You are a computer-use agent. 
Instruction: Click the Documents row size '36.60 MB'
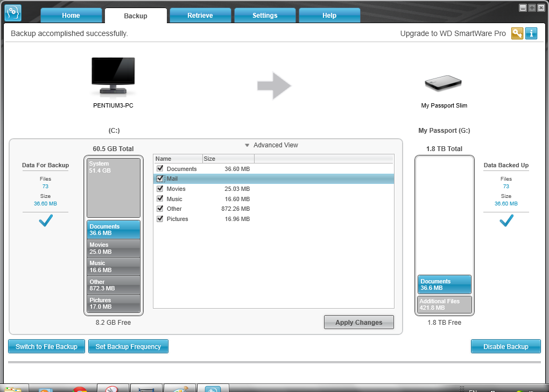pos(237,169)
